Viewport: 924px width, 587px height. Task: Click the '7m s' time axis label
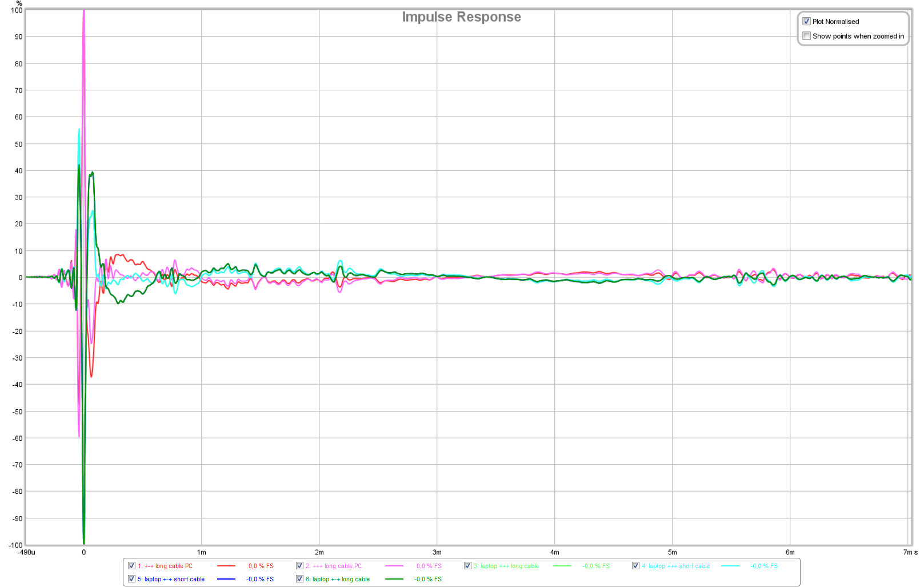(x=910, y=552)
